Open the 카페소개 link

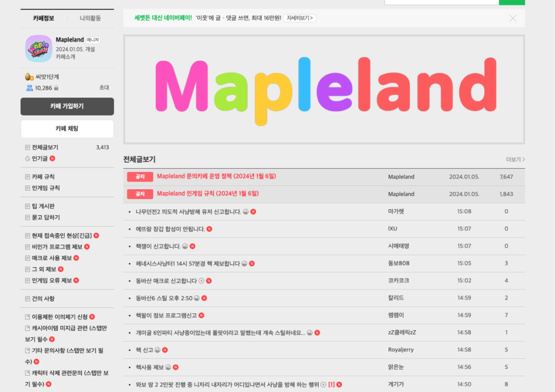click(66, 56)
